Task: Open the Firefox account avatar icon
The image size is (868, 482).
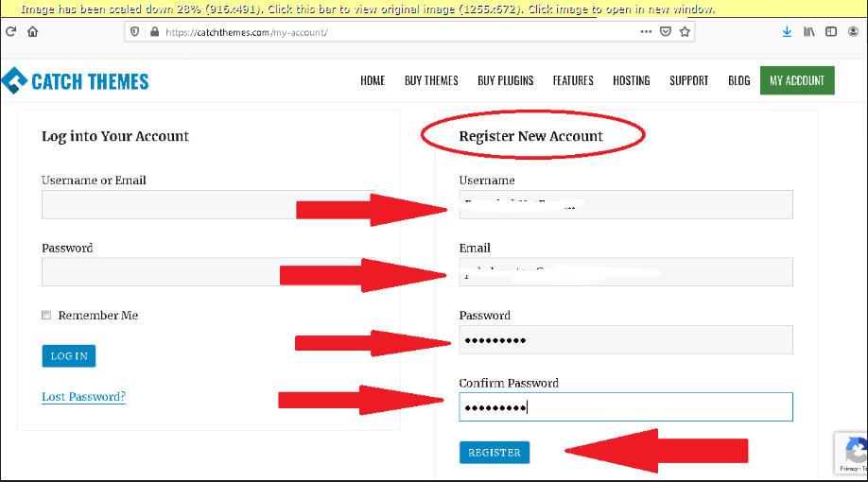Action: [x=853, y=31]
